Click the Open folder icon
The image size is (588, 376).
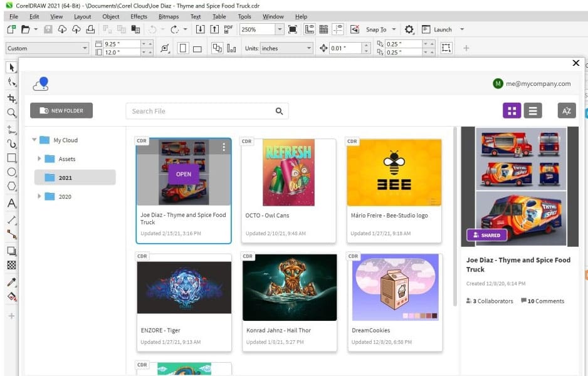tap(25, 29)
